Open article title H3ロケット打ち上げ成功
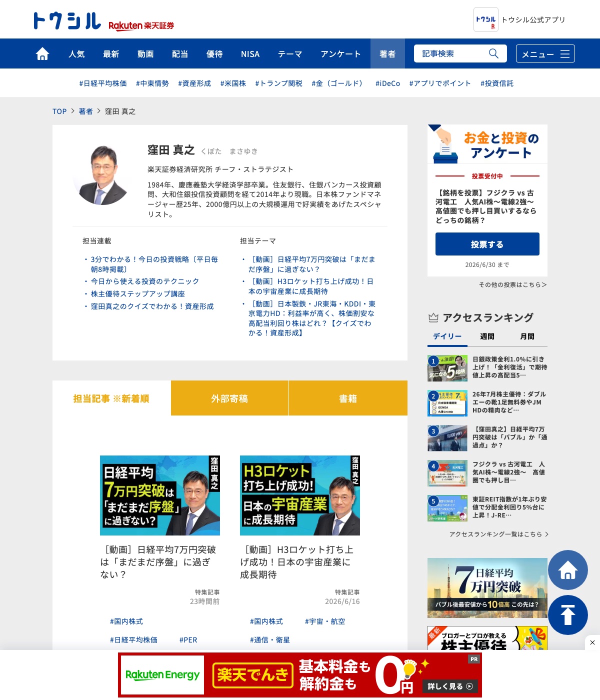The width and height of the screenshot is (600, 700). [x=296, y=562]
